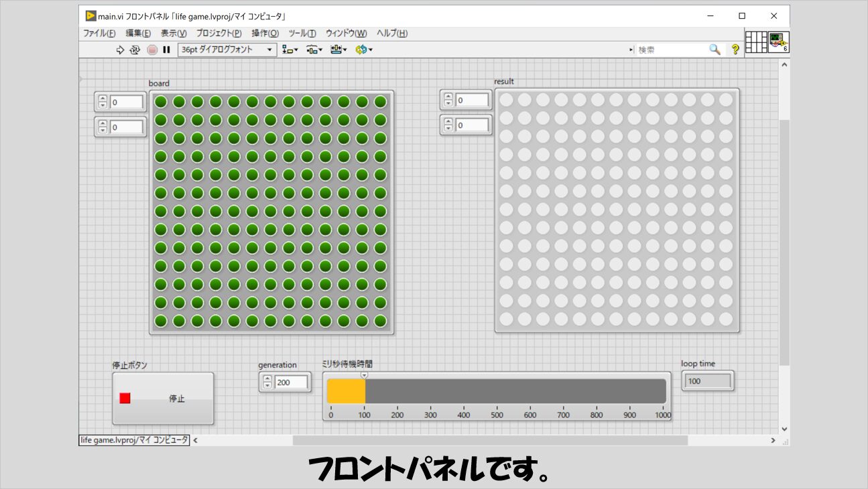Click the life game.lvproj/マイ コンピュータ context label
Screen dimensions: 868x489
tap(134, 440)
